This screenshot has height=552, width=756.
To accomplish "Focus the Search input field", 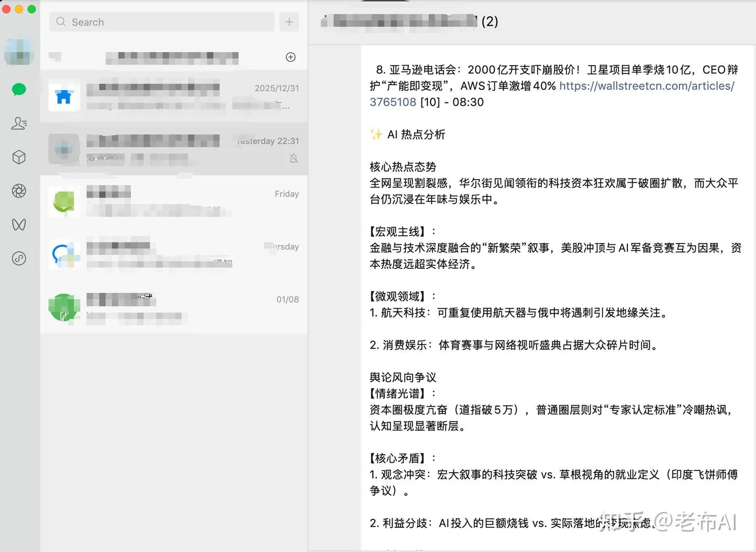I will [162, 22].
